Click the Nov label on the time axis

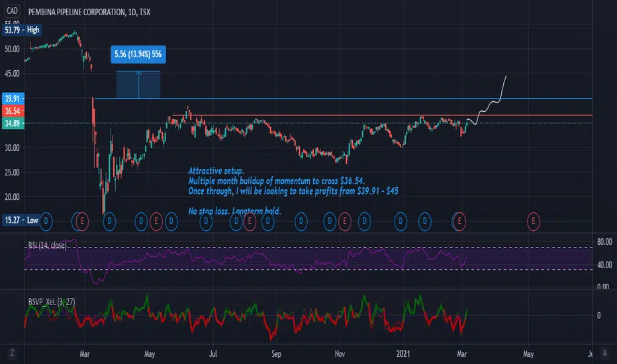[x=340, y=354]
